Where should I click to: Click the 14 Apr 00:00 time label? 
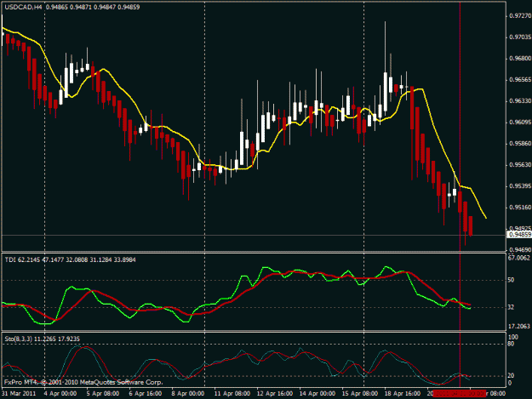(x=317, y=394)
